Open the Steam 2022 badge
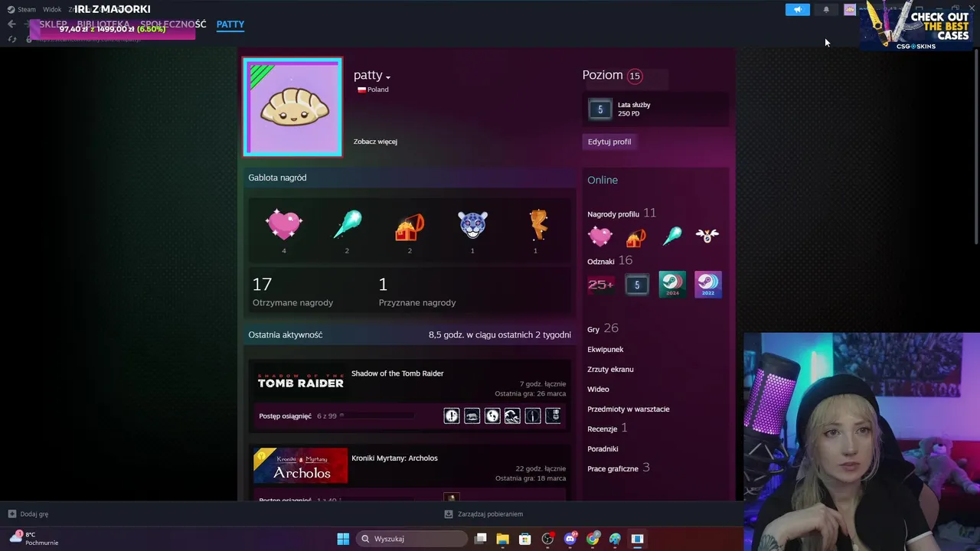This screenshot has width=980, height=551. (707, 285)
